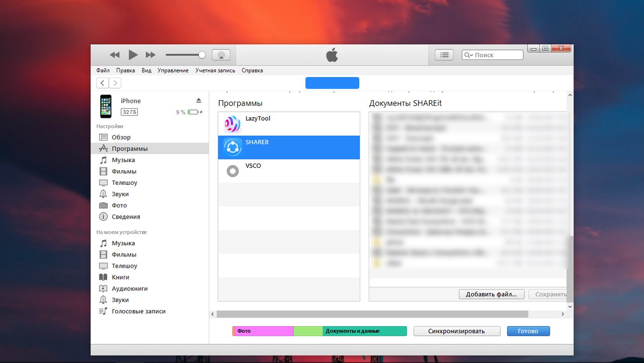Screen dimensions: 644x363
Task: Click the light green storage bar segment
Action: point(308,331)
